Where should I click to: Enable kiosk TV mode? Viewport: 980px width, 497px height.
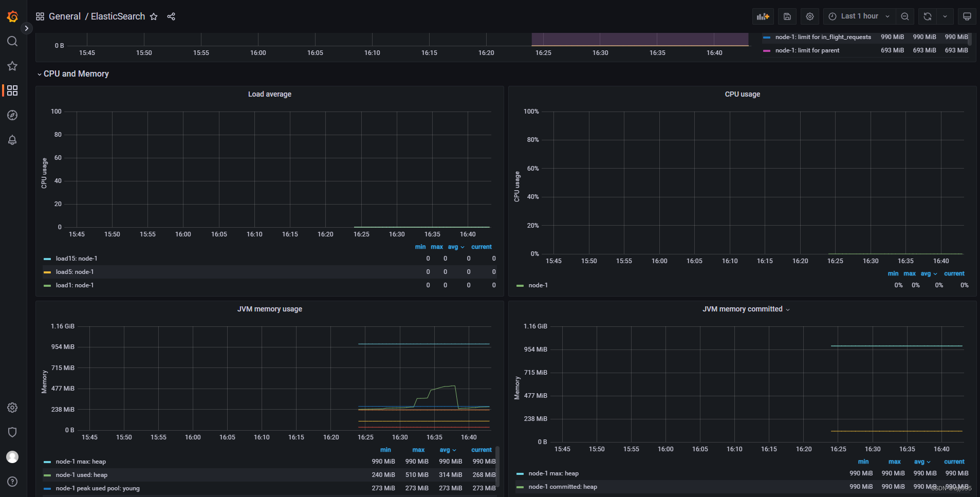click(x=966, y=16)
